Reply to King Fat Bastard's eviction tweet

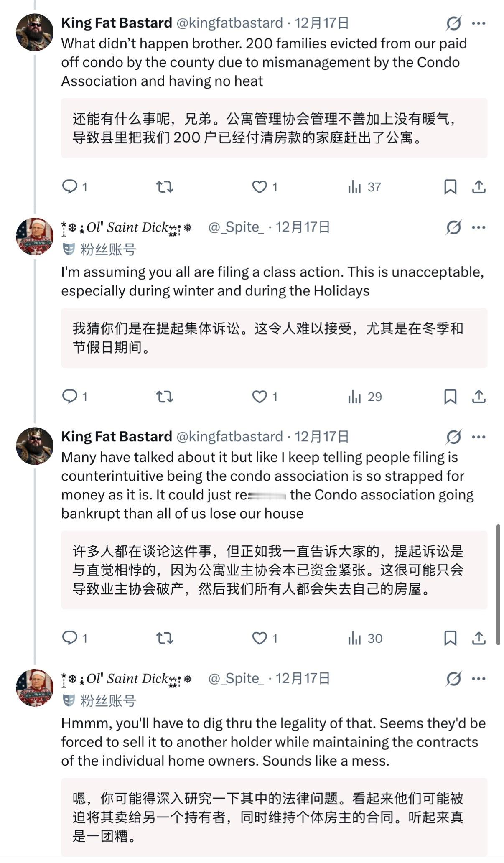(69, 186)
